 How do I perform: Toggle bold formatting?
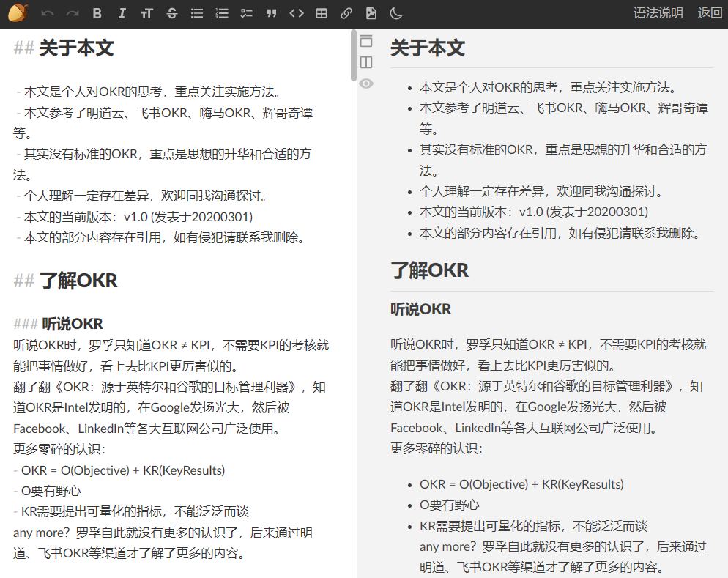pos(96,12)
